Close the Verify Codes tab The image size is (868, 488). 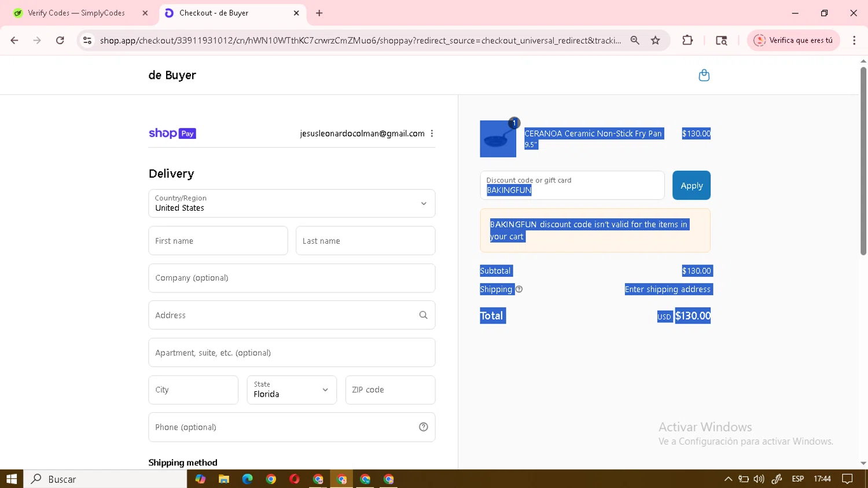(145, 13)
